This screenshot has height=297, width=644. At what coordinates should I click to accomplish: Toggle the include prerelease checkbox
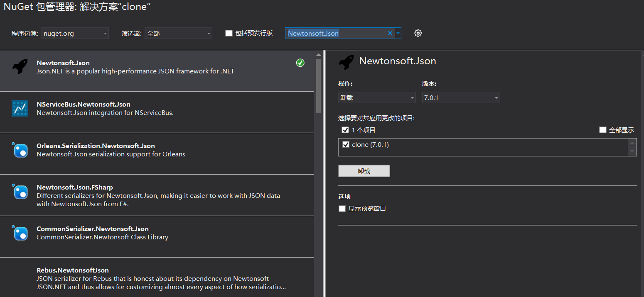229,33
